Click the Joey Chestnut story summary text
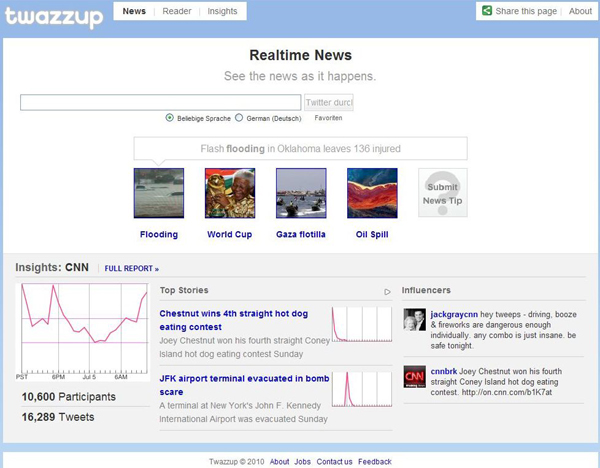600x468 pixels. point(245,347)
